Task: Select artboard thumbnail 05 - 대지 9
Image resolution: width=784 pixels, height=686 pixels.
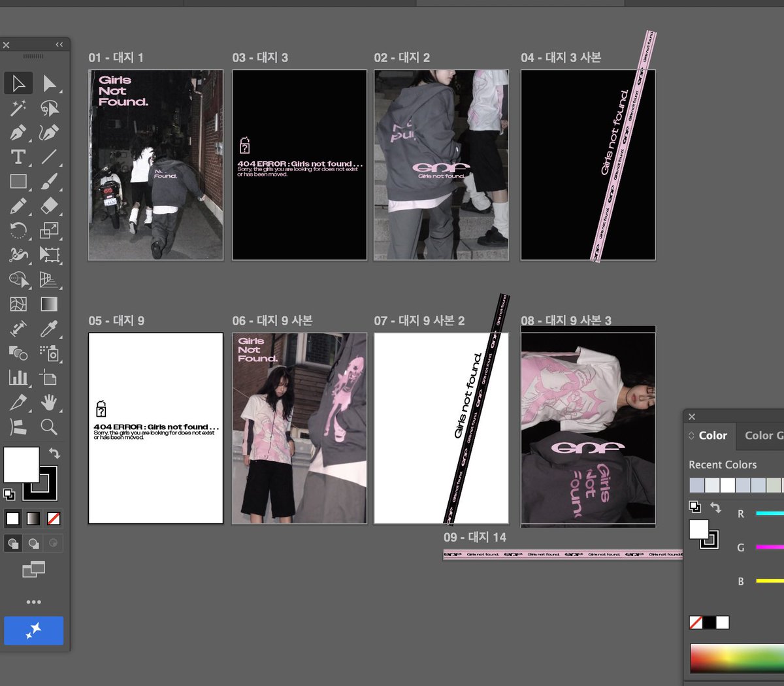Action: coord(155,429)
